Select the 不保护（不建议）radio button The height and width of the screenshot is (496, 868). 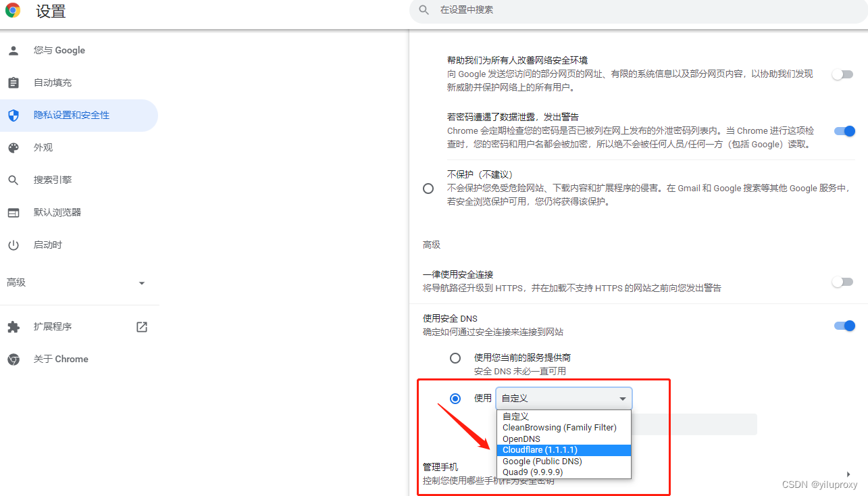click(x=428, y=189)
